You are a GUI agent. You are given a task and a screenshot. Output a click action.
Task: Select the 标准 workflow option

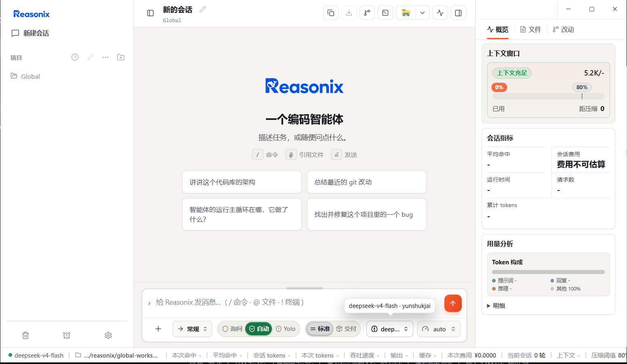pyautogui.click(x=320, y=329)
